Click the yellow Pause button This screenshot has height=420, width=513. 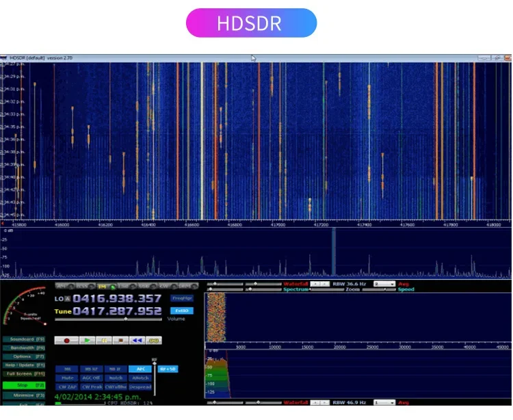pos(104,340)
